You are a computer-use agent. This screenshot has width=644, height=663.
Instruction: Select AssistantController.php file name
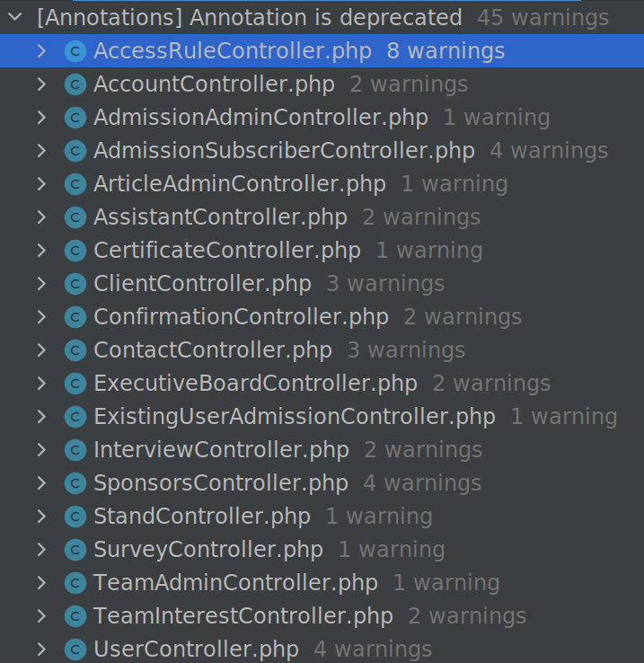pos(220,217)
